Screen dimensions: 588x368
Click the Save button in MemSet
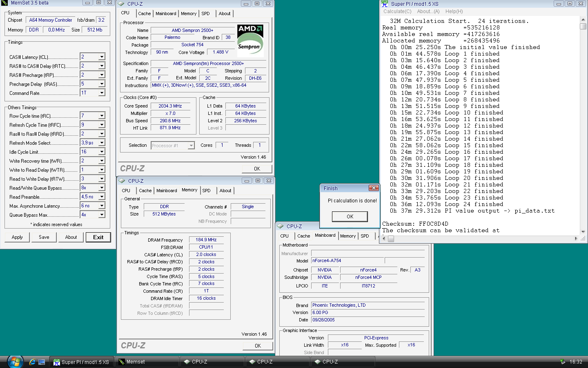coord(44,237)
